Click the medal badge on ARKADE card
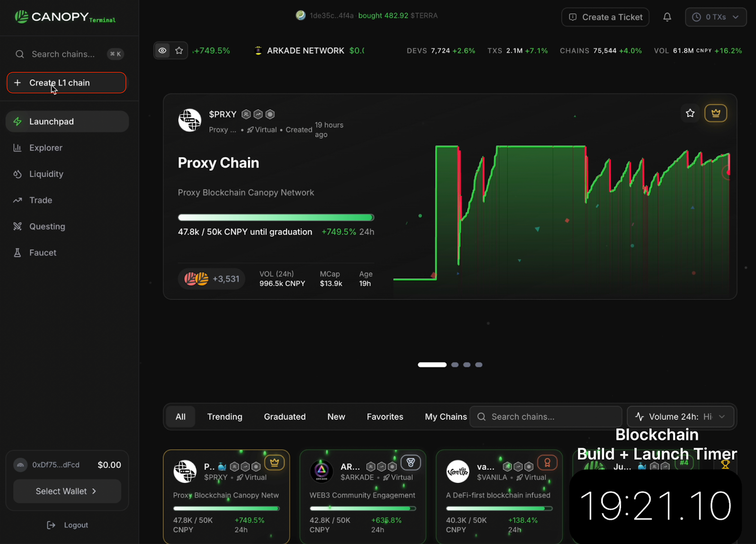The height and width of the screenshot is (544, 756). [411, 463]
